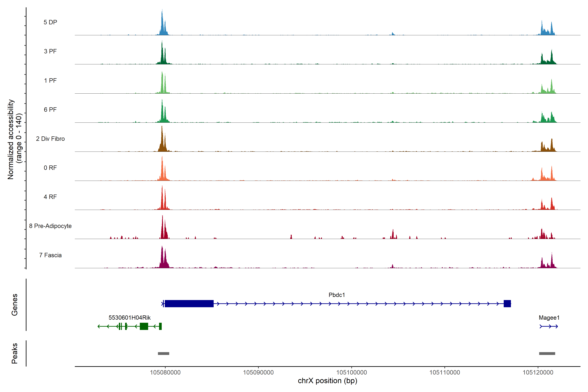
Task: Click the 8 Pre-Adipocyte track label
Action: coord(50,226)
